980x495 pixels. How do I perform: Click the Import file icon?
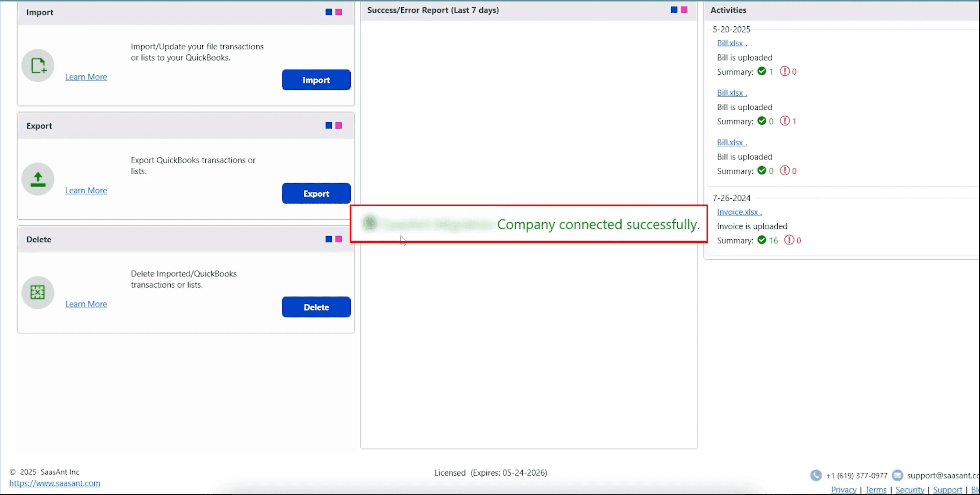point(38,65)
